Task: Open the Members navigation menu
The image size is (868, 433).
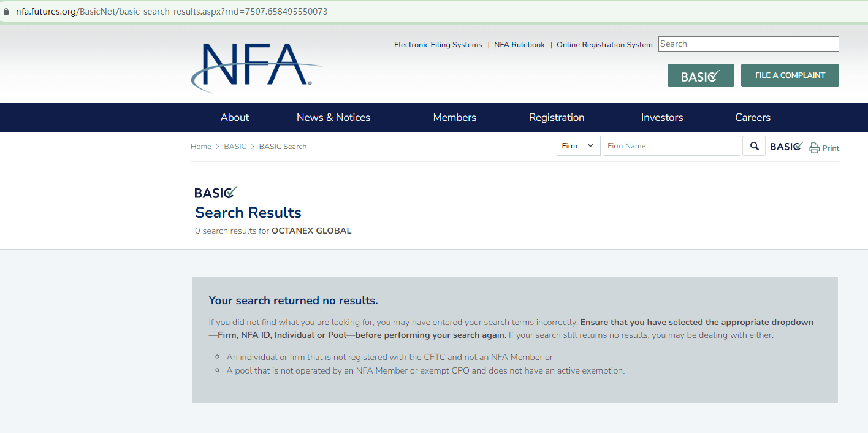Action: click(454, 117)
